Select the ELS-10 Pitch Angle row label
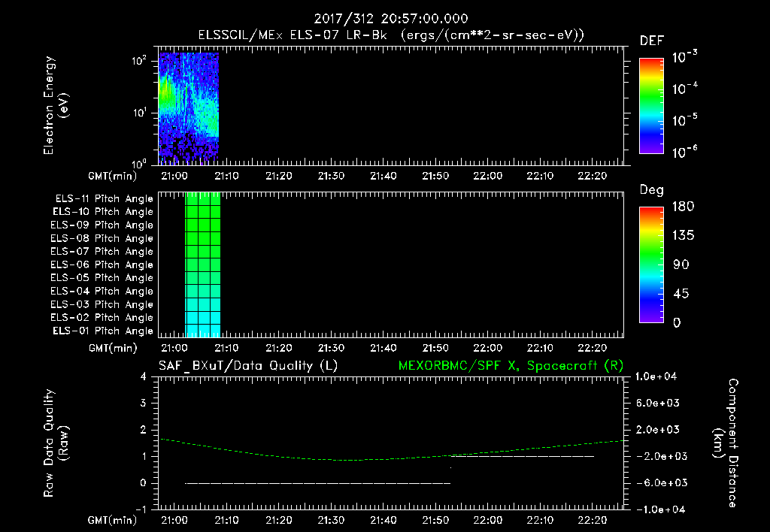 103,212
